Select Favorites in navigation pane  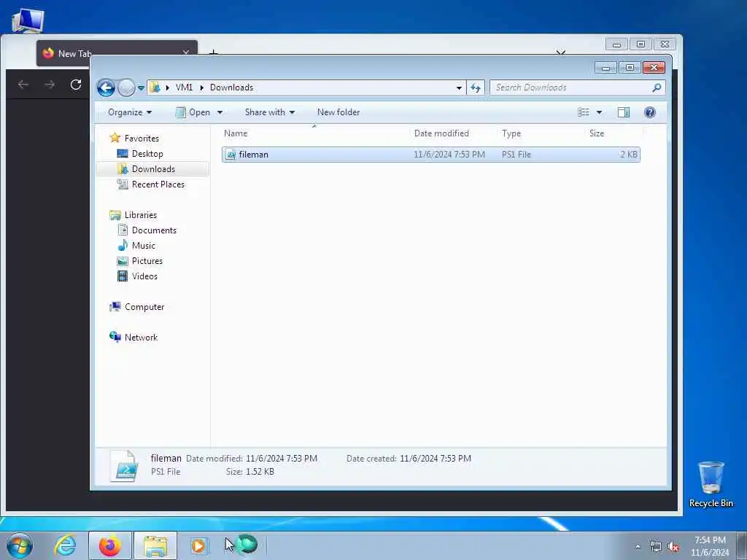tap(142, 138)
